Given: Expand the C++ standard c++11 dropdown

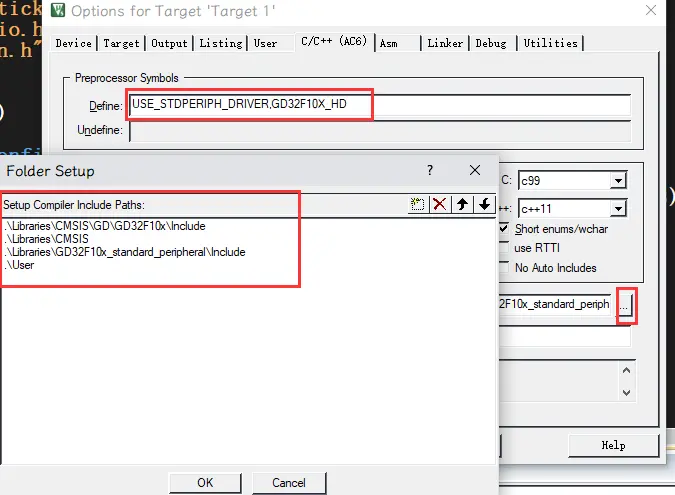Looking at the screenshot, I should click(x=618, y=208).
